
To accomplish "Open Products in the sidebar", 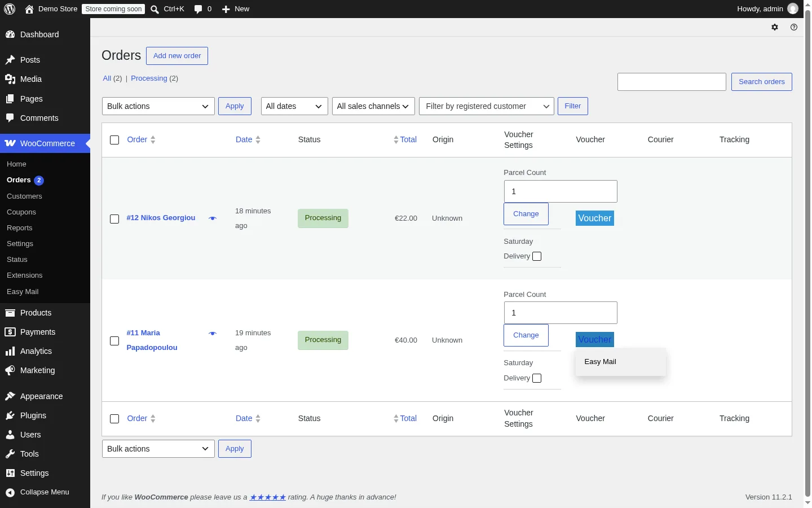I will [45, 313].
